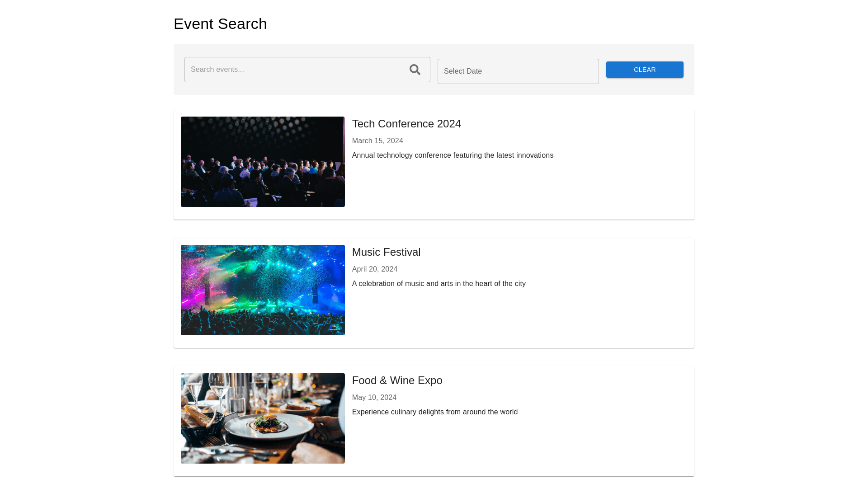Click the Music Festival event title
This screenshot has width=868, height=488.
click(386, 252)
